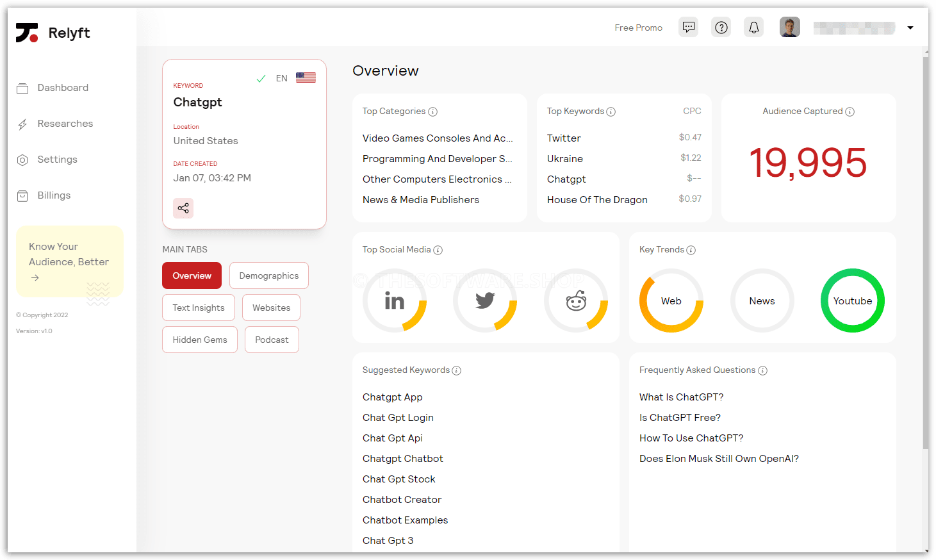Click the share icon on Chatgpt keyword card
Image resolution: width=936 pixels, height=560 pixels.
point(183,208)
